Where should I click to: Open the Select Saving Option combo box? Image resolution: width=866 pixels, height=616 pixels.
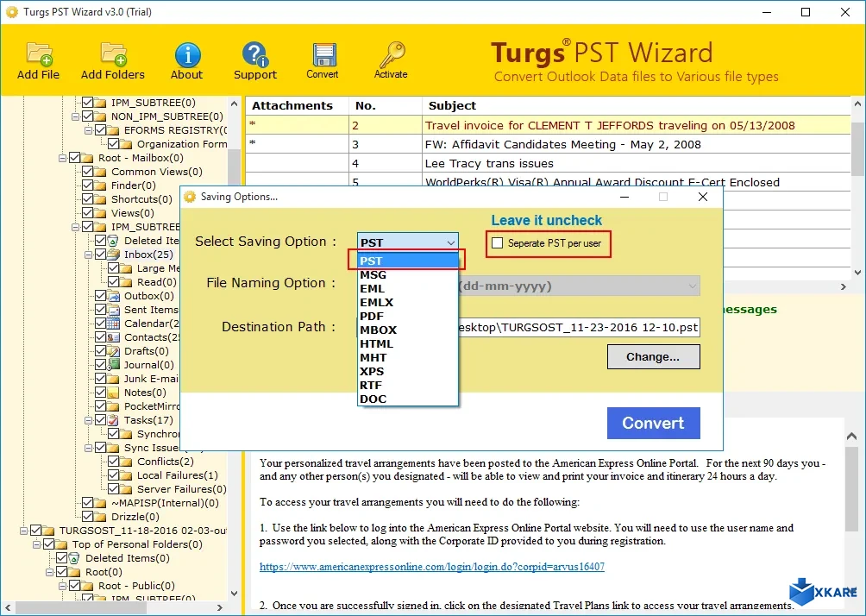pos(408,242)
